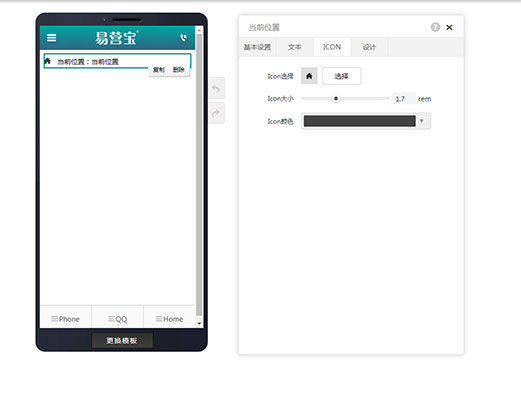Click the undo arrow icon

click(216, 88)
